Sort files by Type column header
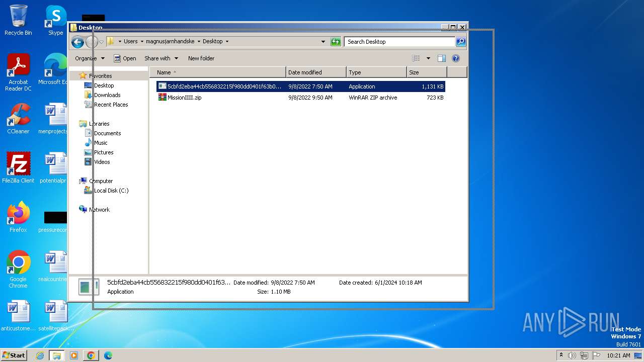This screenshot has width=644, height=362. coord(376,72)
